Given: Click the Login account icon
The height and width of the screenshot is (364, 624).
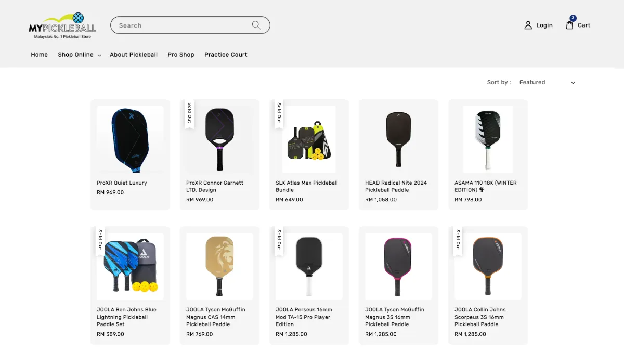Looking at the screenshot, I should point(528,24).
